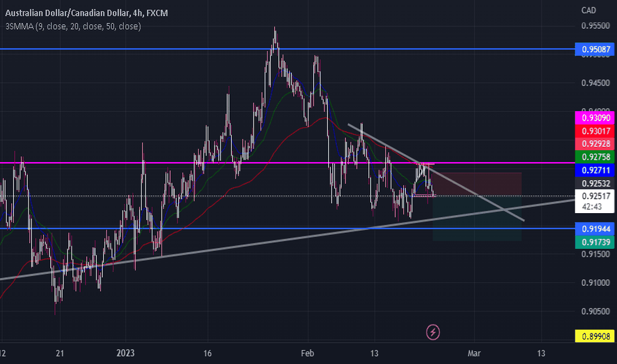Click the Mar date axis label
The image size is (617, 364).
pos(474,353)
